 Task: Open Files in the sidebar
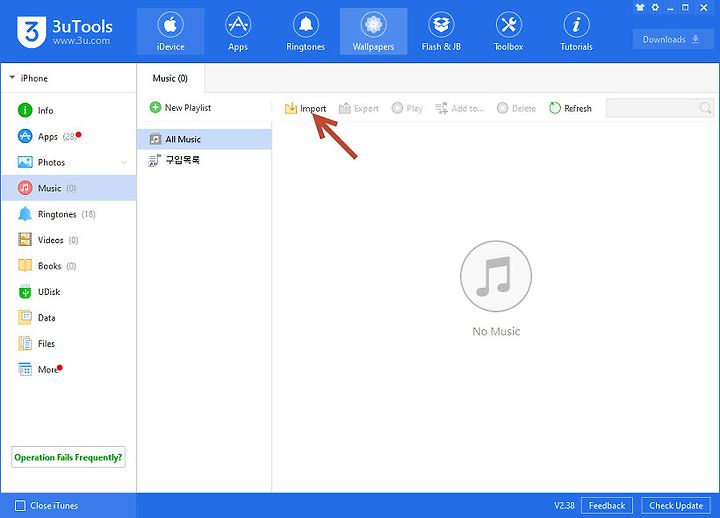(x=69, y=343)
